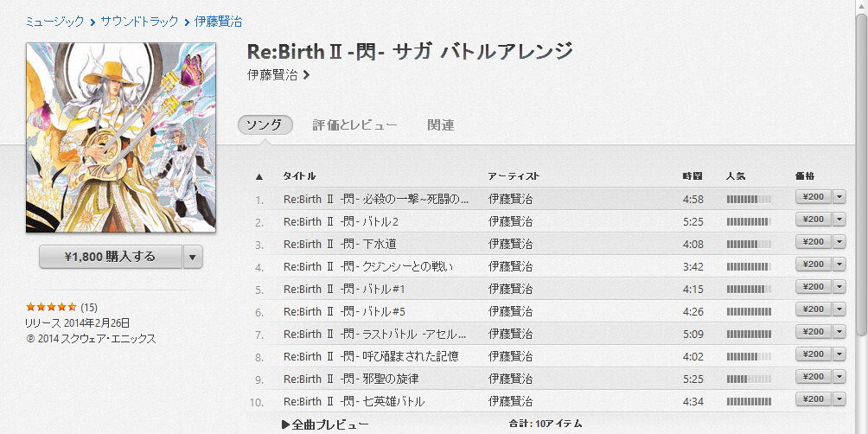The width and height of the screenshot is (868, 434).
Task: Play the 全曲プレビュー preview triangle
Action: (x=286, y=424)
